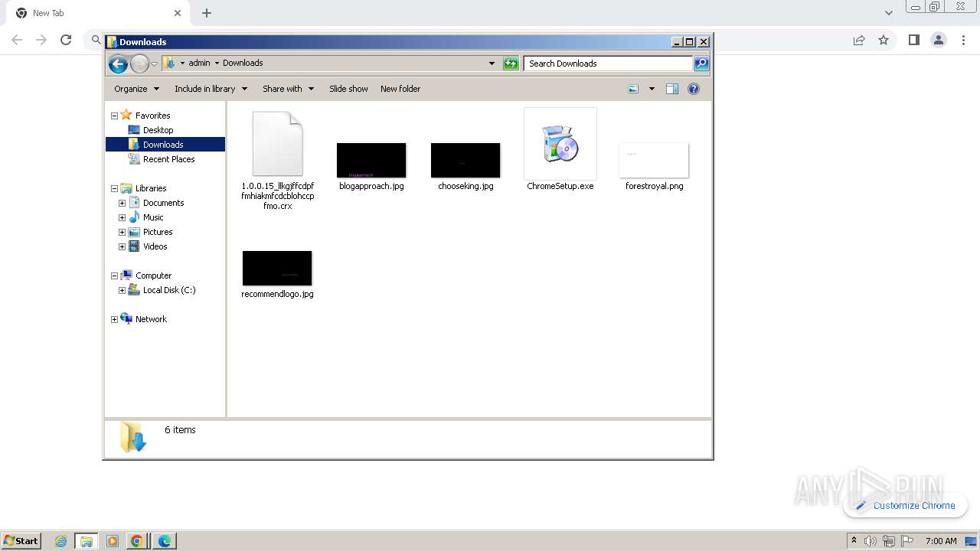Click the volume speaker tray icon
980x551 pixels.
871,541
